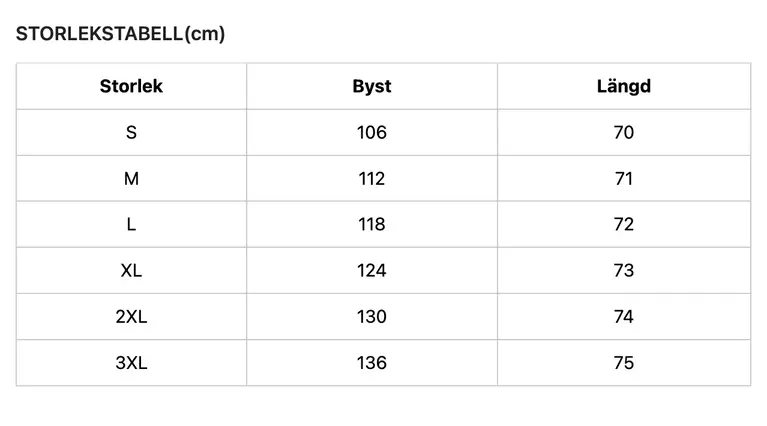Select the Längd column header
767x426 pixels.
click(624, 86)
